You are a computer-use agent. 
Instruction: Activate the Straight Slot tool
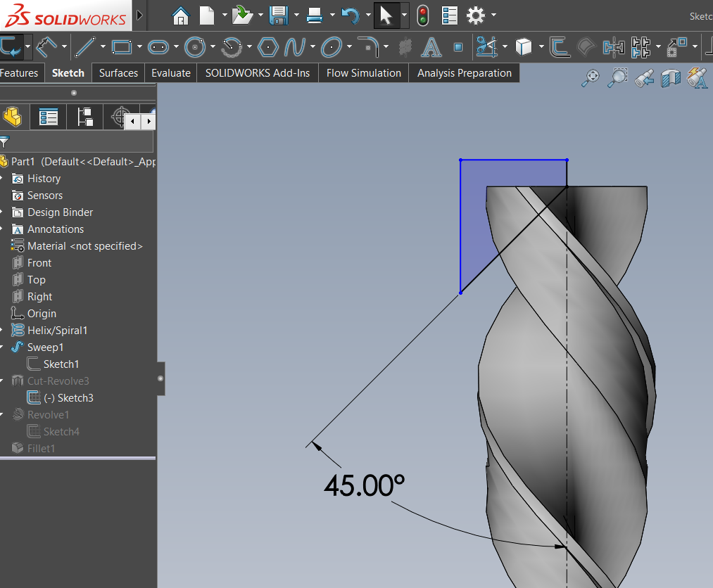[158, 48]
